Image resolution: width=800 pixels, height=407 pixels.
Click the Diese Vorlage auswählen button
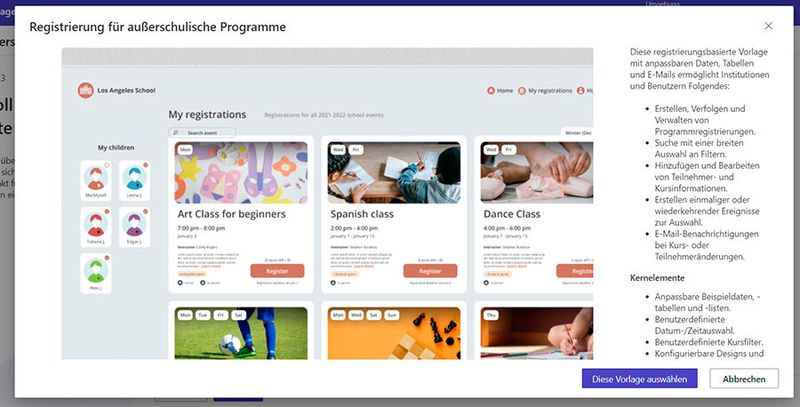coord(639,379)
